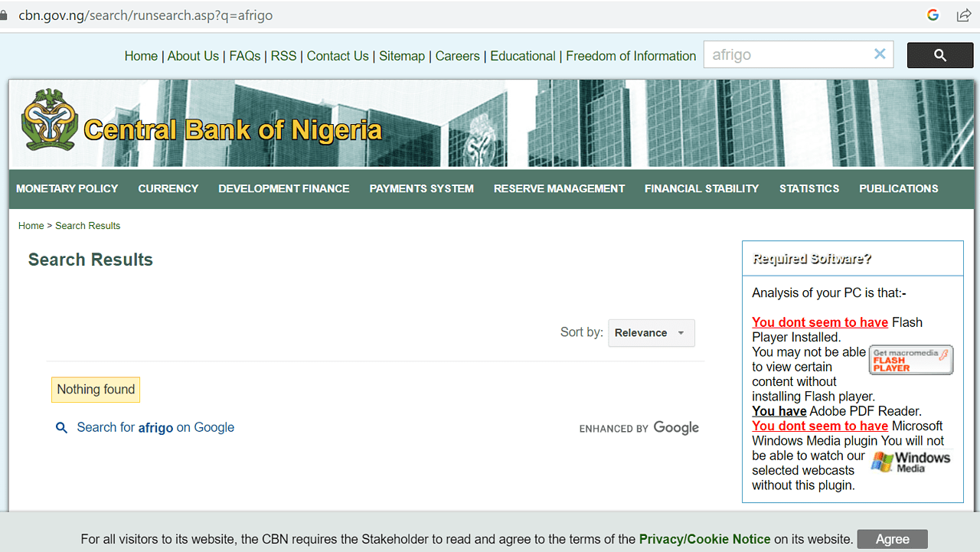
Task: Click the magnifier icon beside Search for afrigo
Action: (x=62, y=428)
